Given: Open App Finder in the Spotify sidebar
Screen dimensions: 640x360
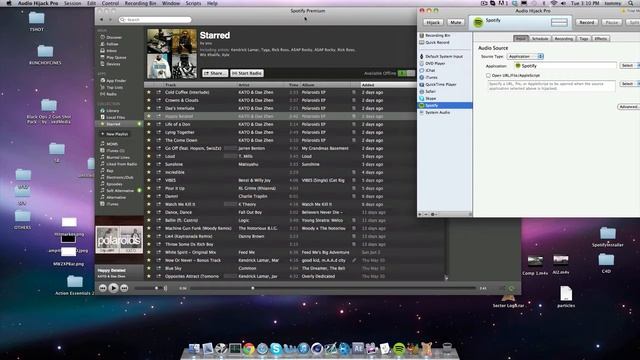Looking at the screenshot, I should coord(116,80).
